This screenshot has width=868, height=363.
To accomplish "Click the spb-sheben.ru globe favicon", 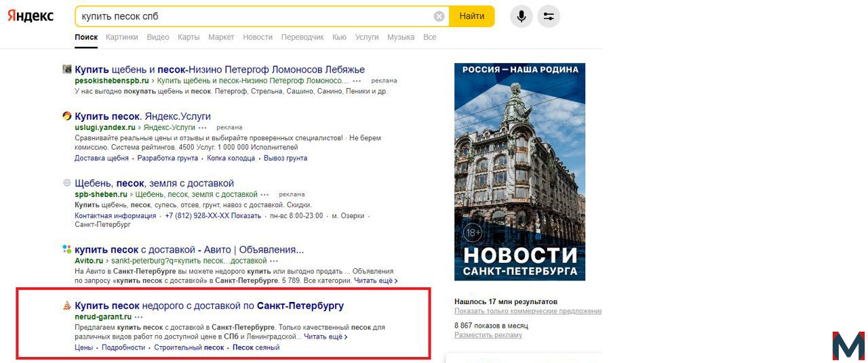I will 67,183.
